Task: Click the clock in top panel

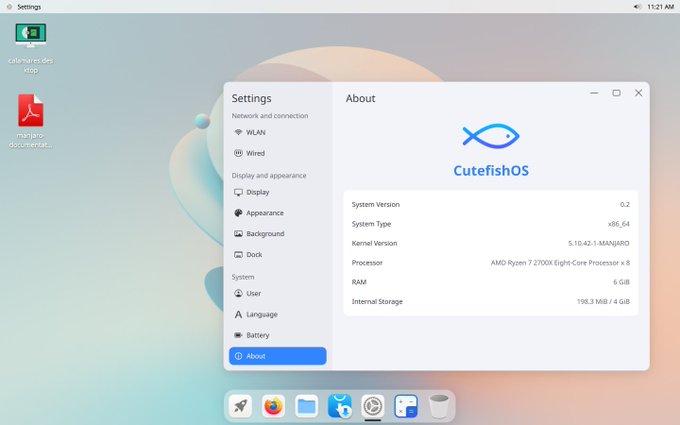Action: coord(660,6)
